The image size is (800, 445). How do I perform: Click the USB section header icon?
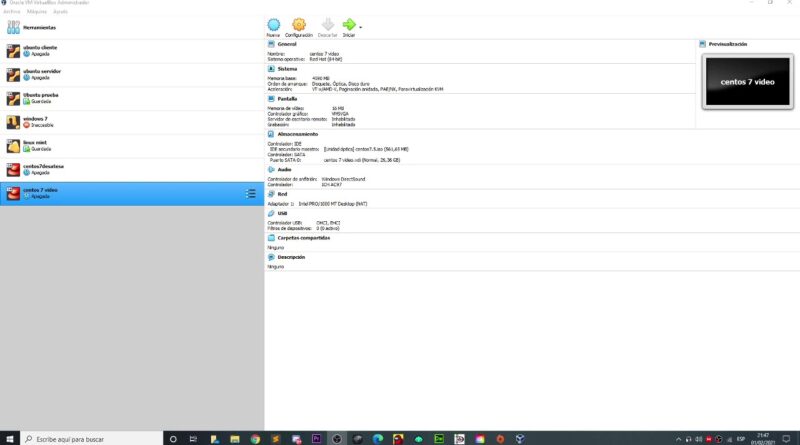click(271, 213)
